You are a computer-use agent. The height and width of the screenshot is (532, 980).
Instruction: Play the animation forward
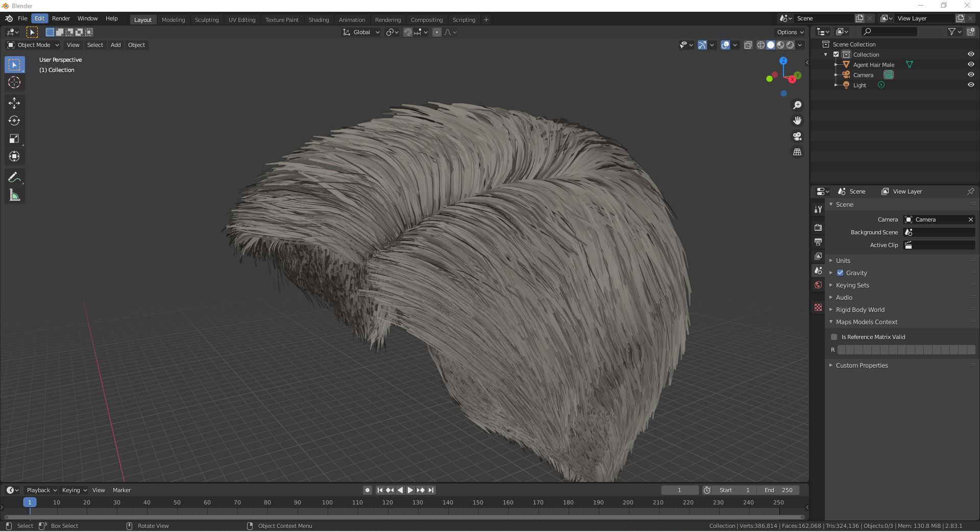click(410, 490)
